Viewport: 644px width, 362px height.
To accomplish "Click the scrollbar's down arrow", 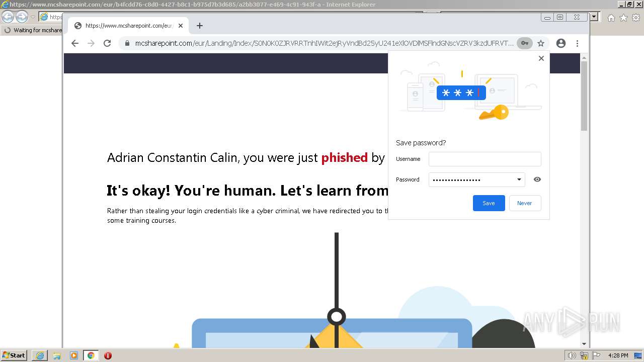I will [x=584, y=344].
